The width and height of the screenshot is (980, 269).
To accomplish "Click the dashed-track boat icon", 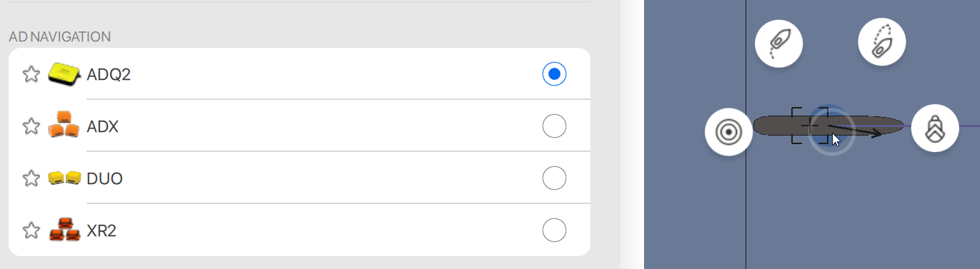I will pos(882,41).
